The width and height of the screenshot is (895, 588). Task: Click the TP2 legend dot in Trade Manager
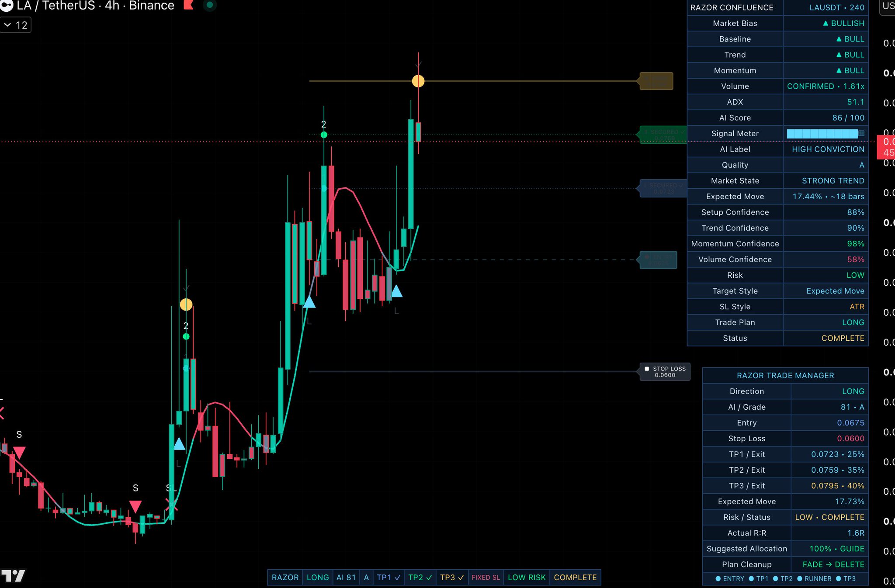coord(775,578)
